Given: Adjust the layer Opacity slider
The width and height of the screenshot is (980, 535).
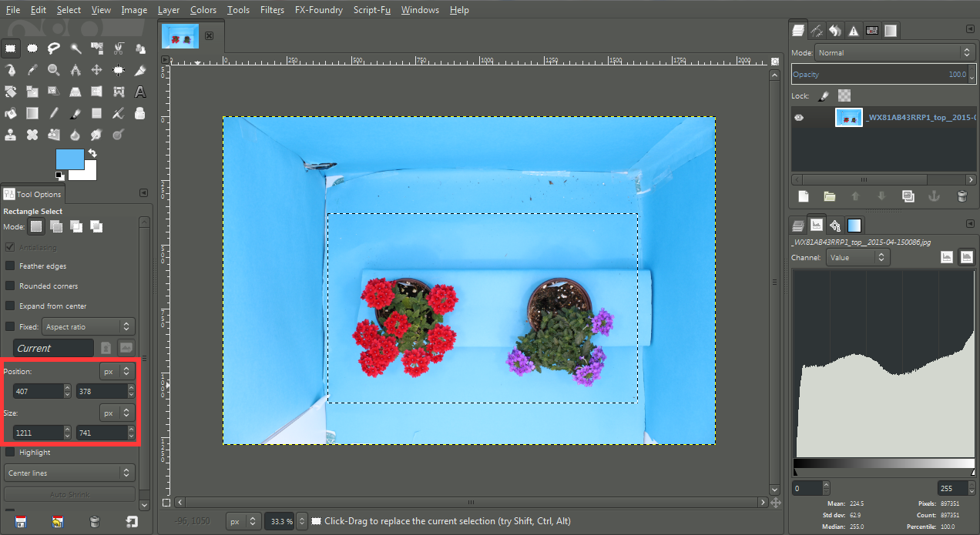Looking at the screenshot, I should pos(883,74).
